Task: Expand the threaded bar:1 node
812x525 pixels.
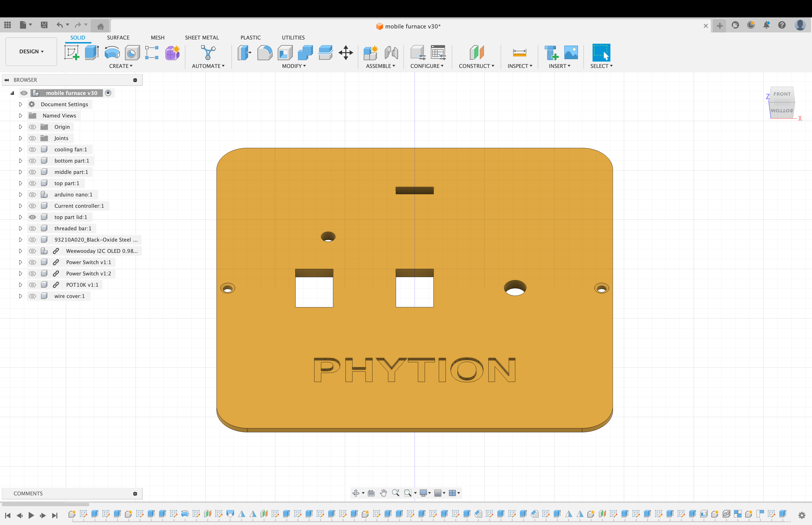Action: pos(20,228)
